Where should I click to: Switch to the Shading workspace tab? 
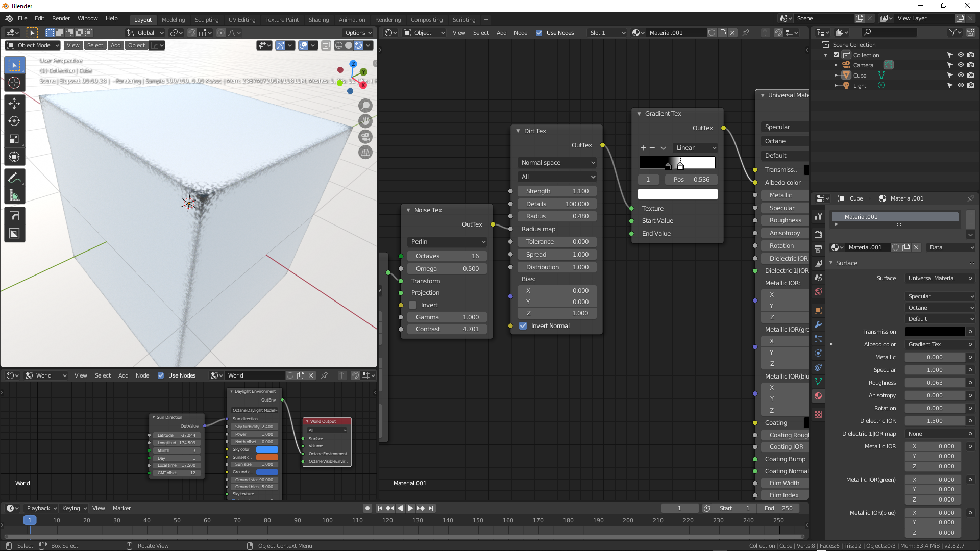(x=318, y=20)
